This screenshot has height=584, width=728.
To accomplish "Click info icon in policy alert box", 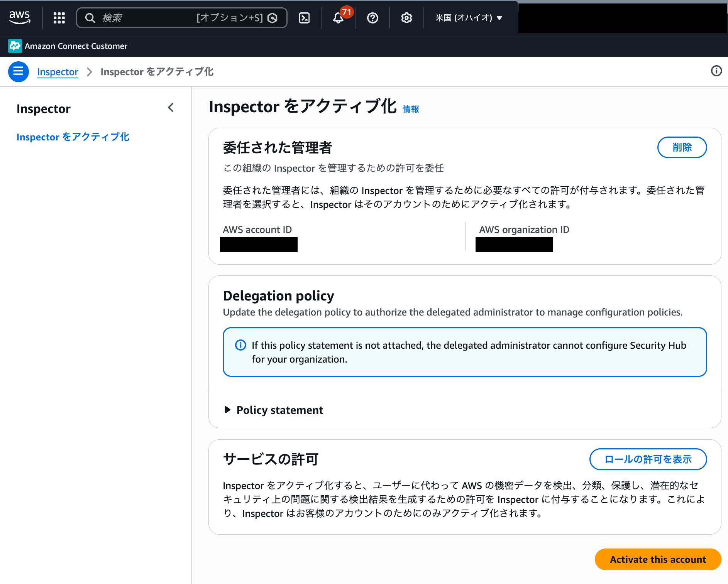I will click(240, 345).
